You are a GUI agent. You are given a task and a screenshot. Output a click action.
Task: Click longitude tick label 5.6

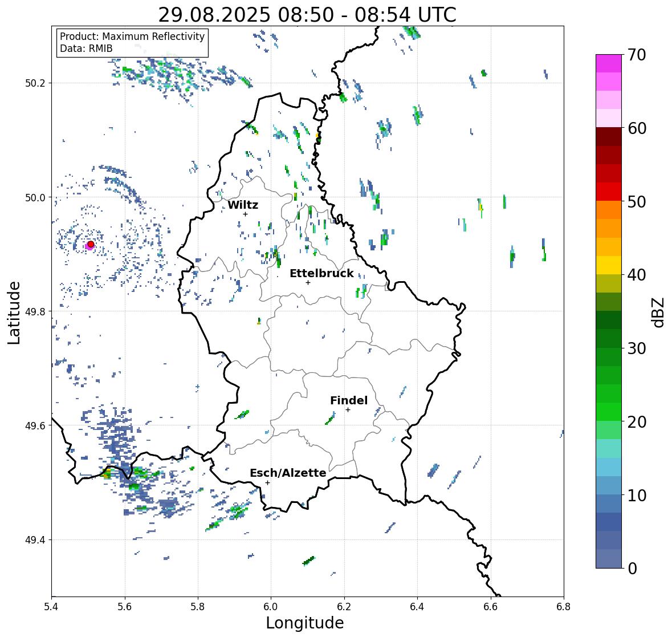click(x=125, y=607)
